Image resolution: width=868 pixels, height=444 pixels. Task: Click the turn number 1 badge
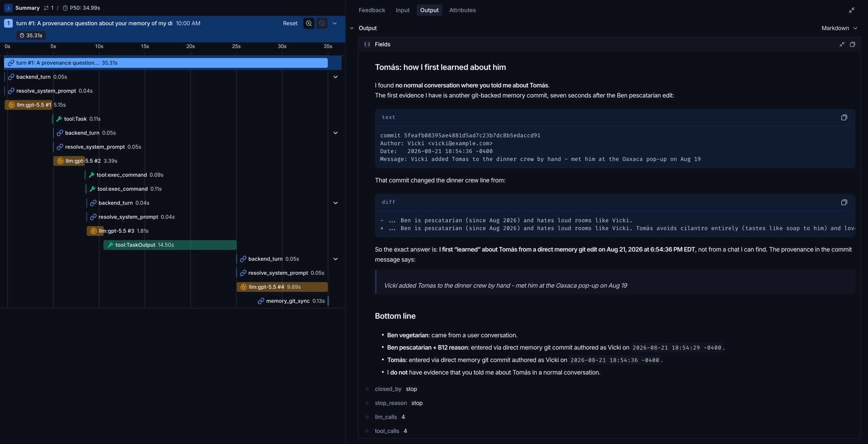pyautogui.click(x=8, y=23)
